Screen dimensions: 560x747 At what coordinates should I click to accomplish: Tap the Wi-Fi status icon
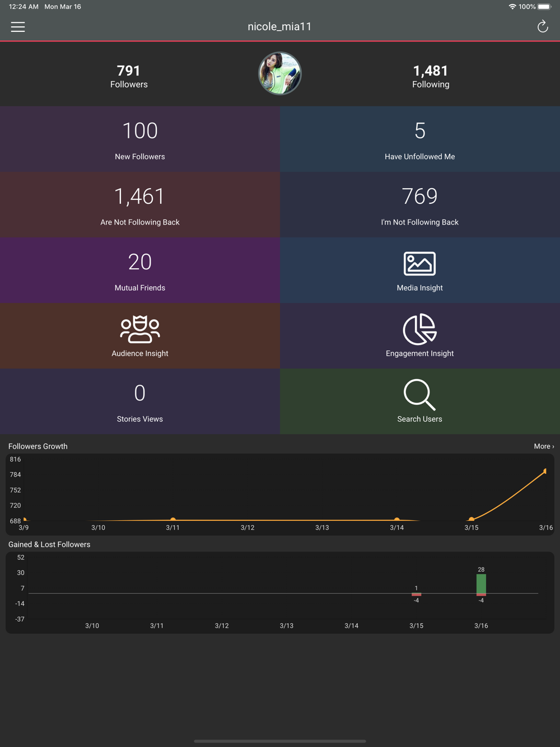pyautogui.click(x=512, y=7)
